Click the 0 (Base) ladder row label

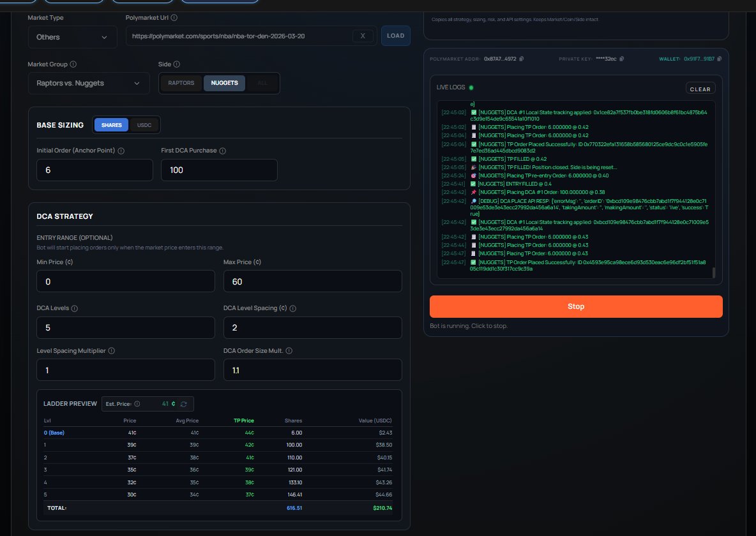tap(54, 433)
